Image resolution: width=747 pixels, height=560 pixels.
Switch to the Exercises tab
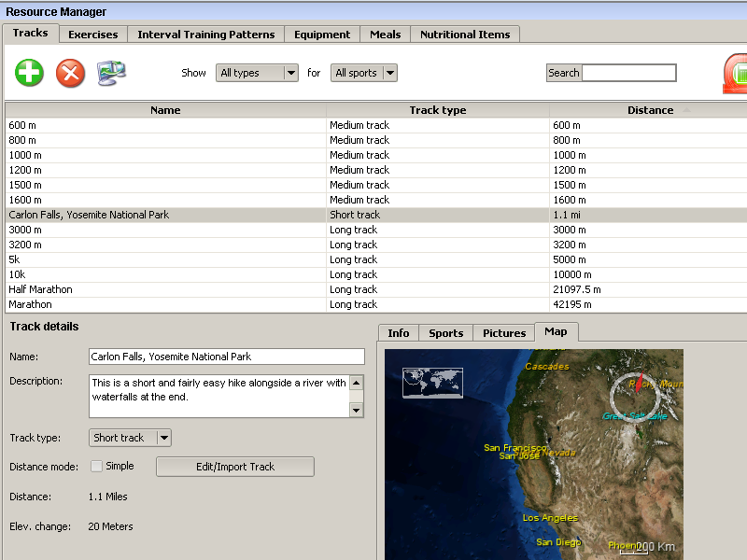pyautogui.click(x=93, y=35)
